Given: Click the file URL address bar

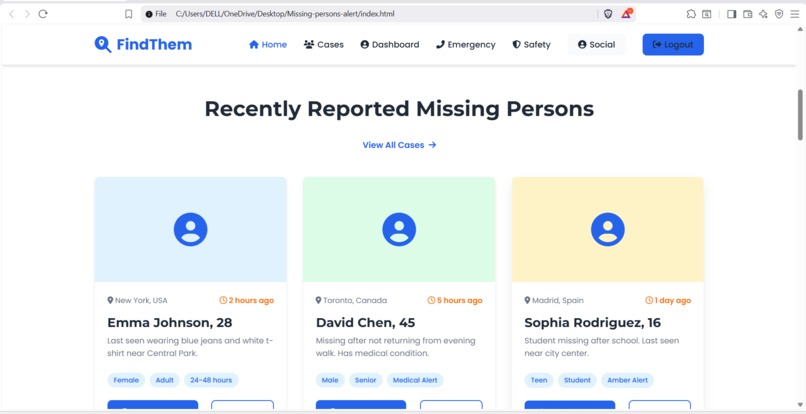Looking at the screenshot, I should tap(370, 14).
